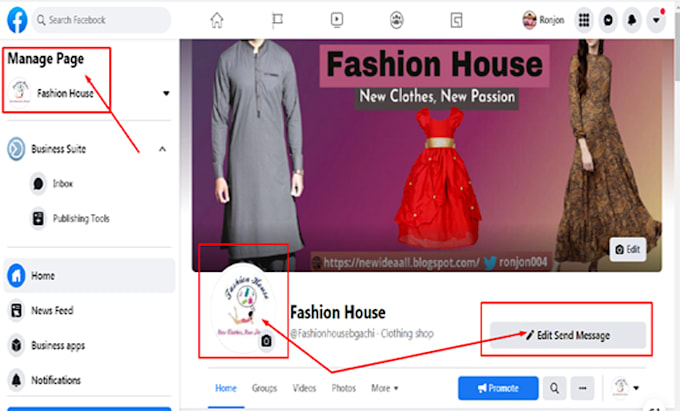The image size is (680, 411).
Task: Open the notifications bell in top bar
Action: coord(632,20)
